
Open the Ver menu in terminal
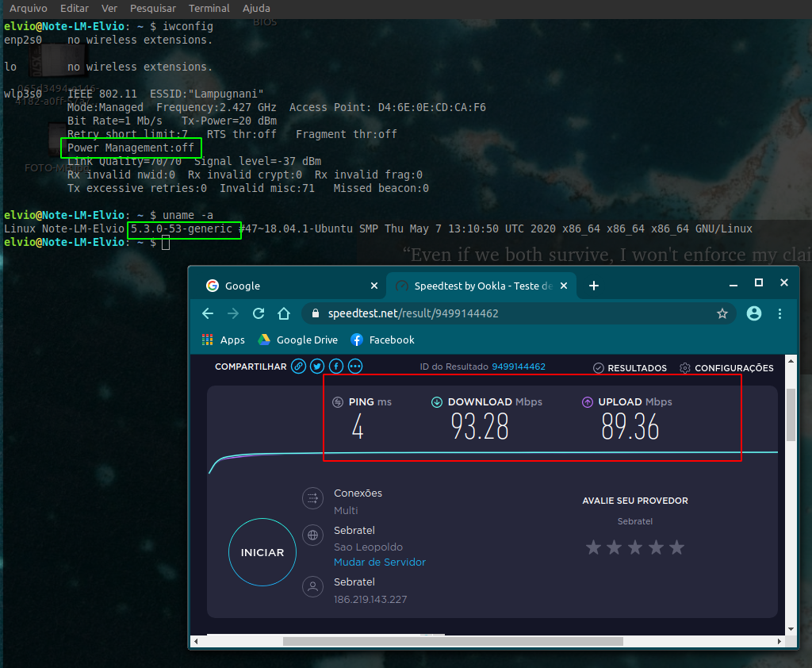109,8
